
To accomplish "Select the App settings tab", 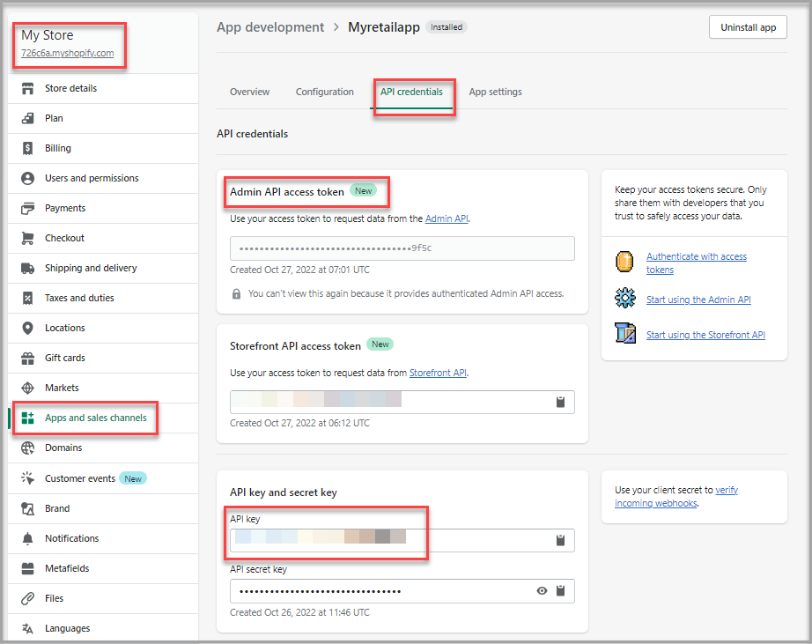I will pyautogui.click(x=495, y=92).
